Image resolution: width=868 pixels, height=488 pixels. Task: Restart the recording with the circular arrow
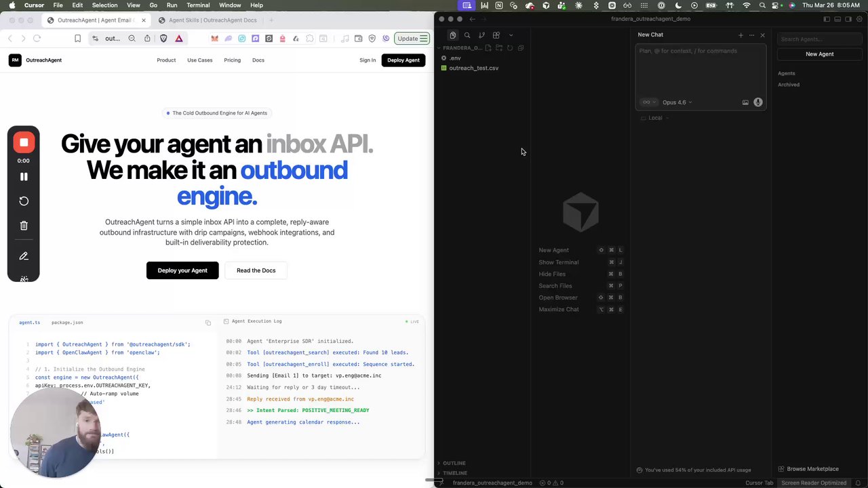(x=24, y=201)
